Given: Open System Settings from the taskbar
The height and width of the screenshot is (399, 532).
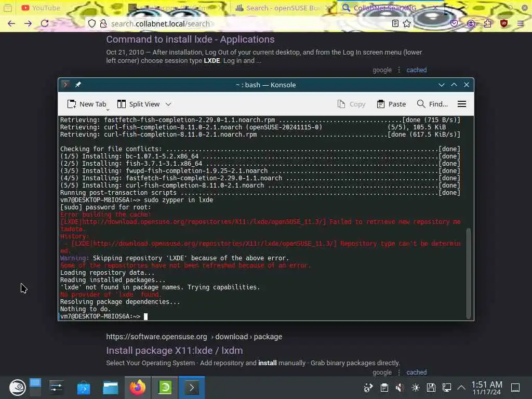Looking at the screenshot, I should click(x=56, y=388).
